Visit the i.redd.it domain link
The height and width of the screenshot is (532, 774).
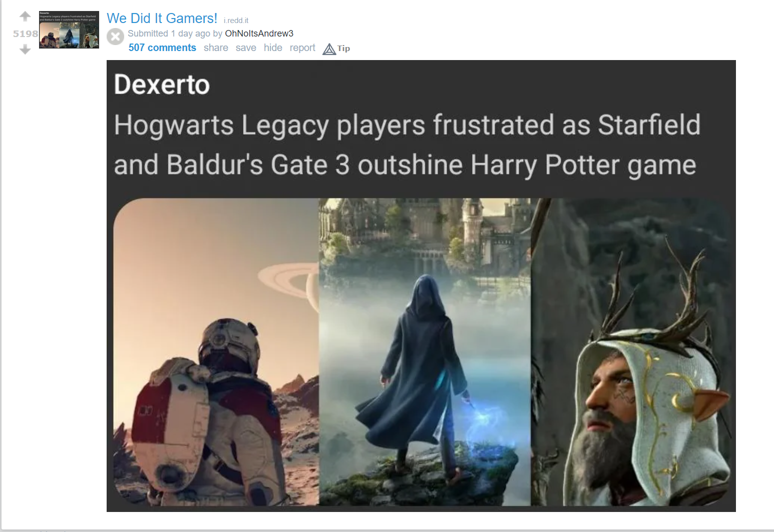[x=236, y=21]
